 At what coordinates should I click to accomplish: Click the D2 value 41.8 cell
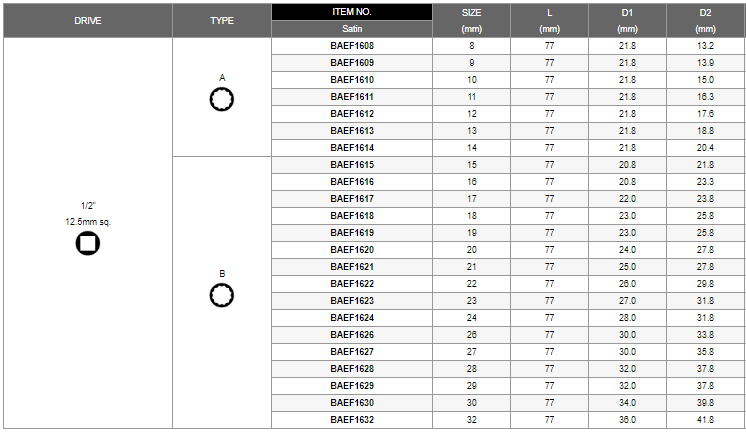click(706, 420)
